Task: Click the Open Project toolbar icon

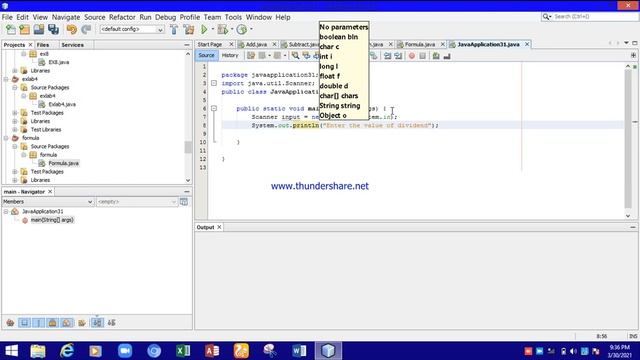Action: point(39,29)
